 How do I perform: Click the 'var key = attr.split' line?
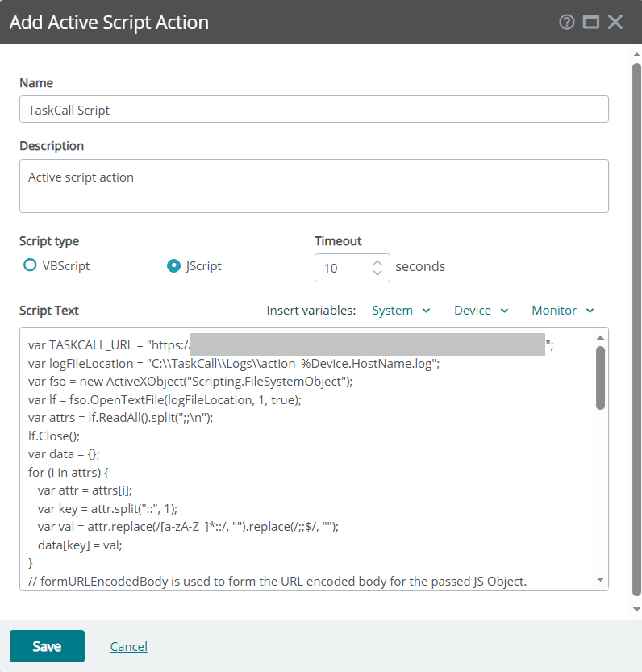(107, 509)
